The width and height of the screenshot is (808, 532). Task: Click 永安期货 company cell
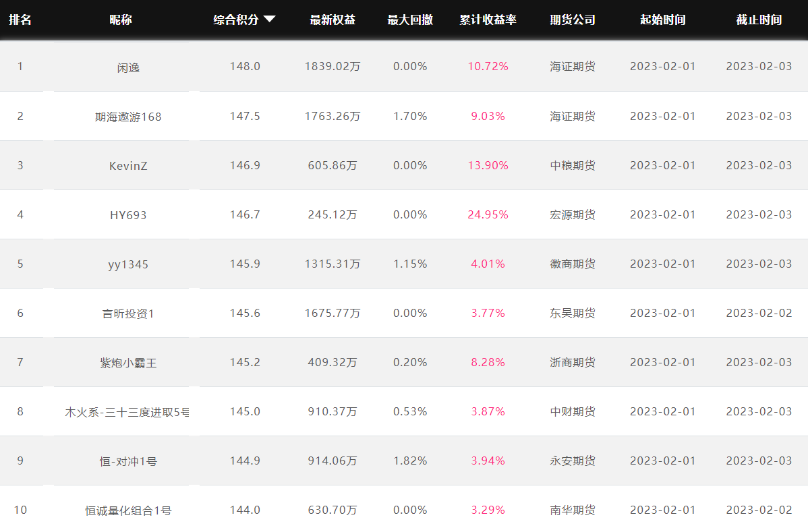pyautogui.click(x=573, y=461)
